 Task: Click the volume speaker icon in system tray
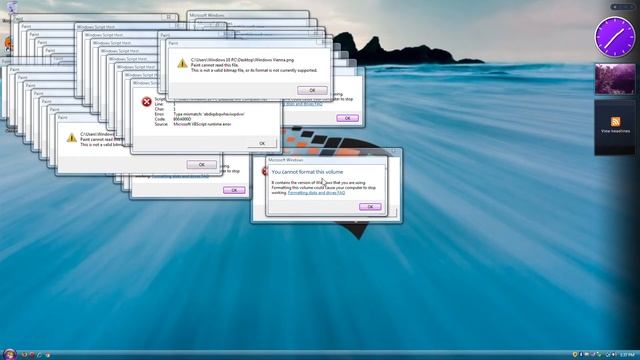coord(613,355)
